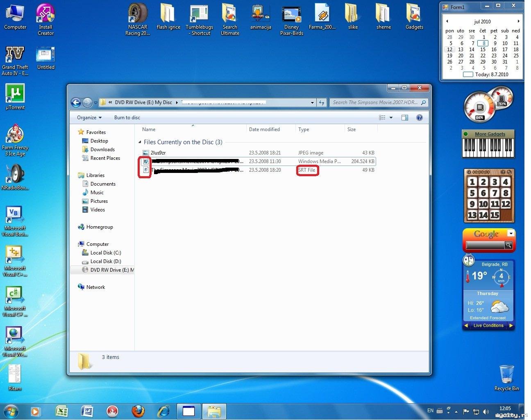Open the flash igrice folder
This screenshot has width=531, height=420.
(x=168, y=17)
